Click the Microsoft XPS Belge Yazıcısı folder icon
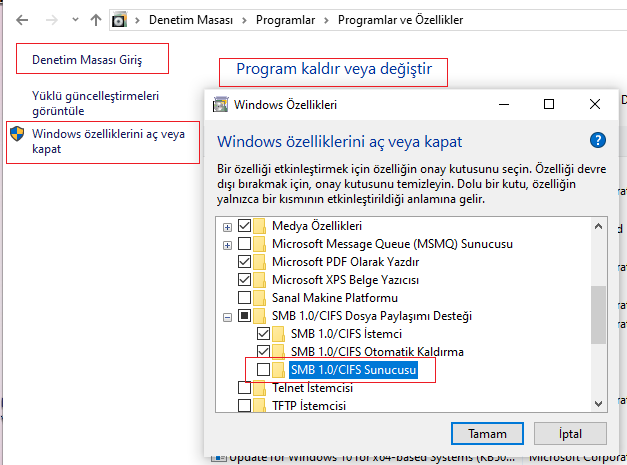The image size is (627, 465). pos(260,280)
